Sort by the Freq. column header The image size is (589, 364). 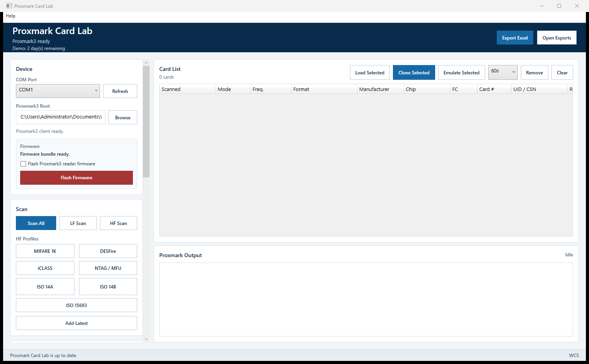pos(271,89)
